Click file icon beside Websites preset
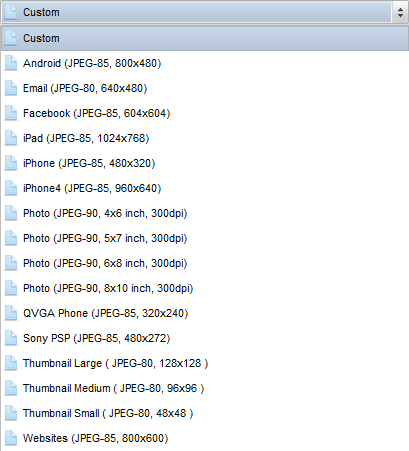Screen dimensions: 409x451 [x=11, y=438]
